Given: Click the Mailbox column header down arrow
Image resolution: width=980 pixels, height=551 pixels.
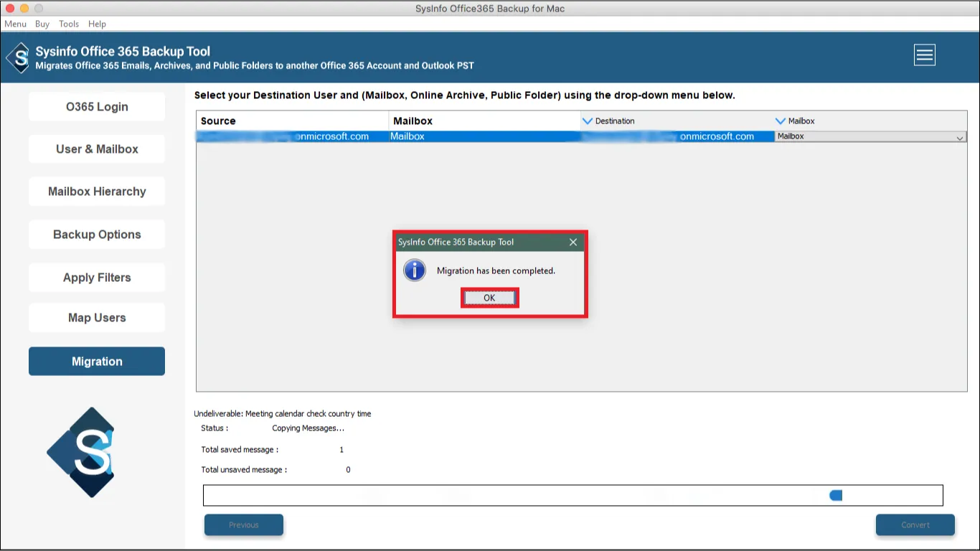Looking at the screenshot, I should pos(781,121).
